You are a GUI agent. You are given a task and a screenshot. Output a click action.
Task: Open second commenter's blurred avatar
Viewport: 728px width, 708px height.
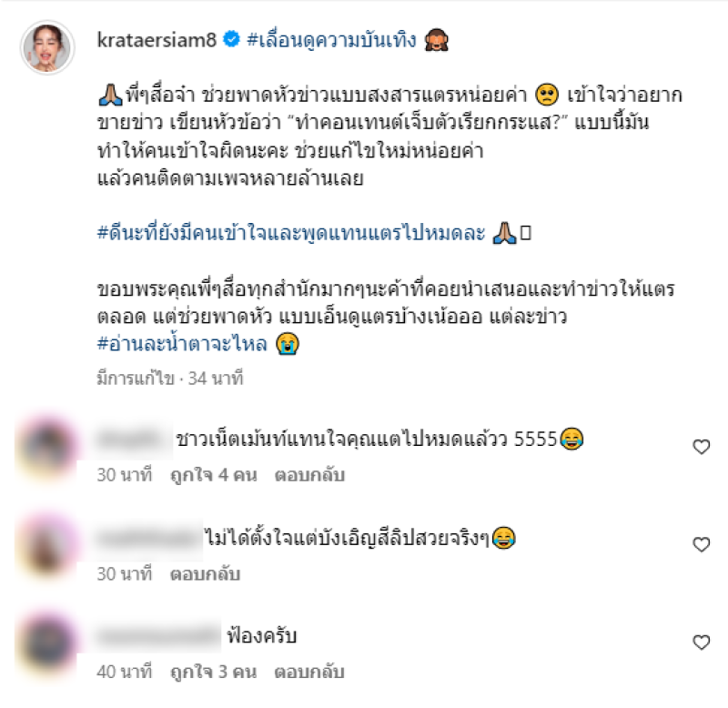point(46,545)
